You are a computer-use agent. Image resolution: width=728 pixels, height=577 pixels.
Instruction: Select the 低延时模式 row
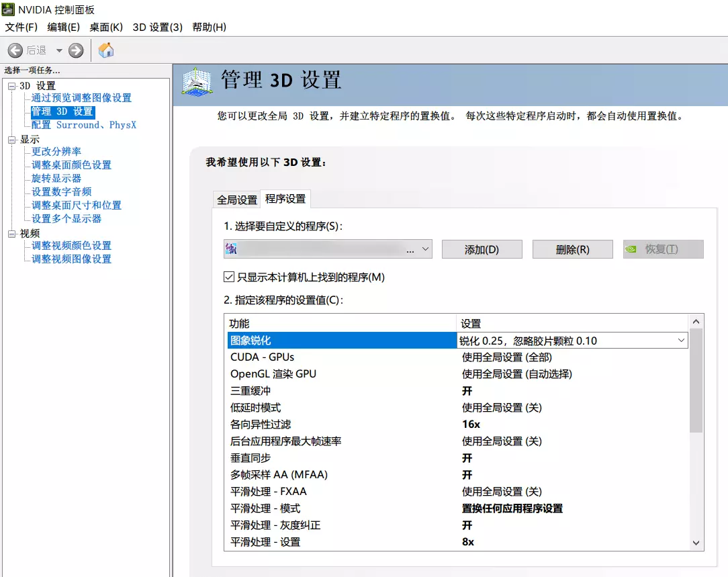click(457, 408)
